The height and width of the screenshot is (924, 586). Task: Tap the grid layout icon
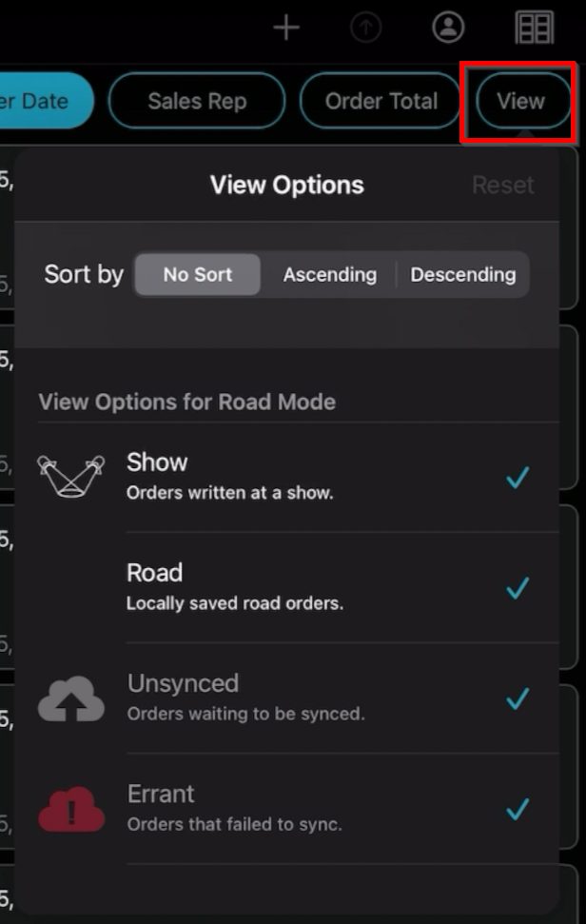(x=535, y=28)
